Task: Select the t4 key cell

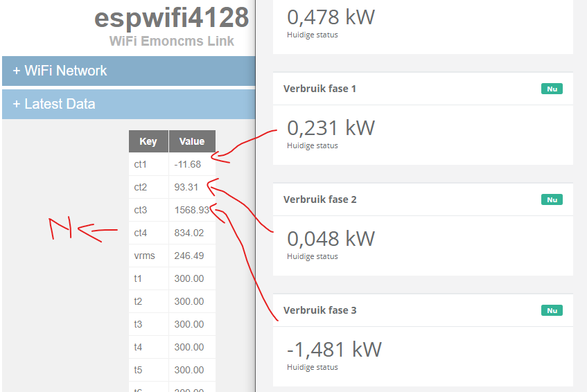Action: point(148,347)
